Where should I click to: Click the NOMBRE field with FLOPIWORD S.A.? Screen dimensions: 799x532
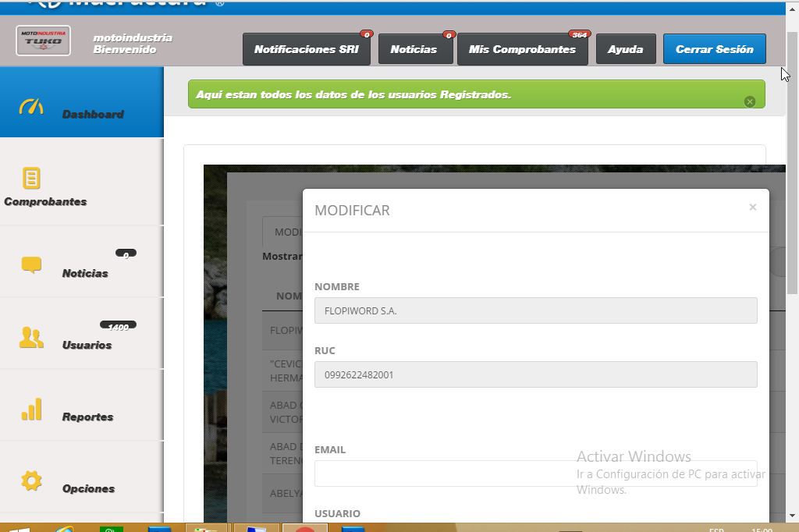pyautogui.click(x=535, y=310)
